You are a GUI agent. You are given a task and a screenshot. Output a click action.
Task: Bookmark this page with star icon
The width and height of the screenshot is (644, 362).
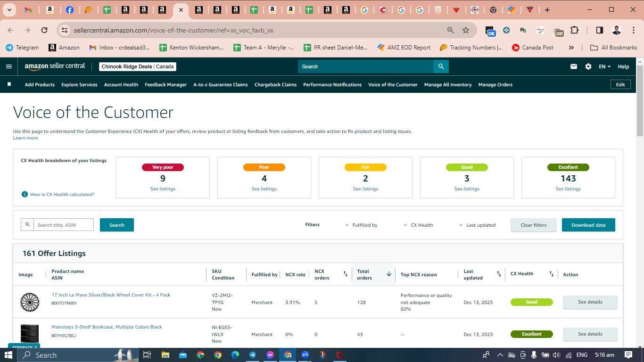466,30
